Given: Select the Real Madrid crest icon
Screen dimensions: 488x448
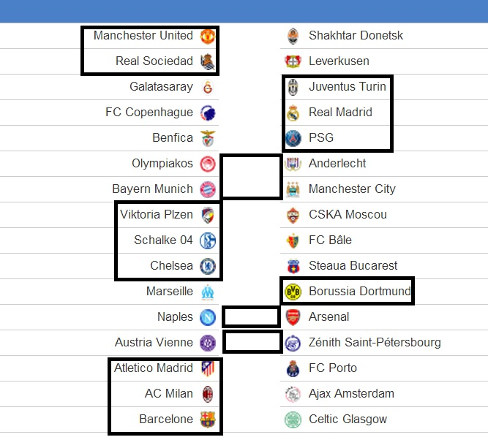Looking at the screenshot, I should click(293, 113).
